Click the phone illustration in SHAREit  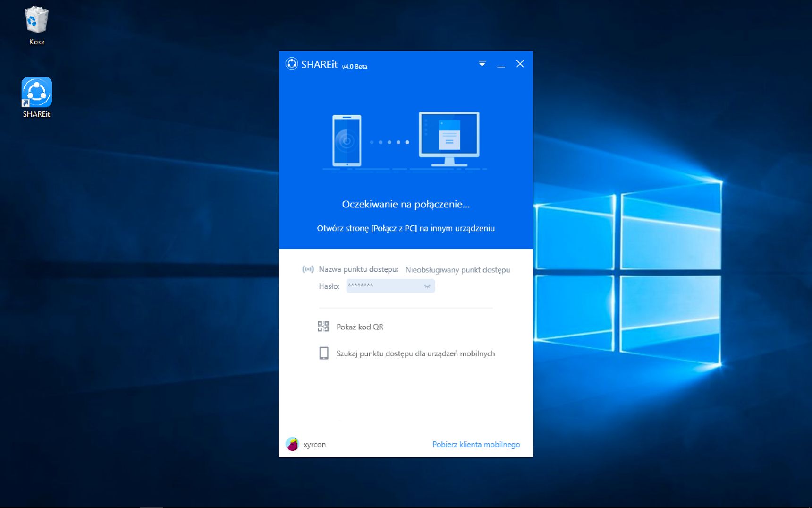click(x=347, y=140)
